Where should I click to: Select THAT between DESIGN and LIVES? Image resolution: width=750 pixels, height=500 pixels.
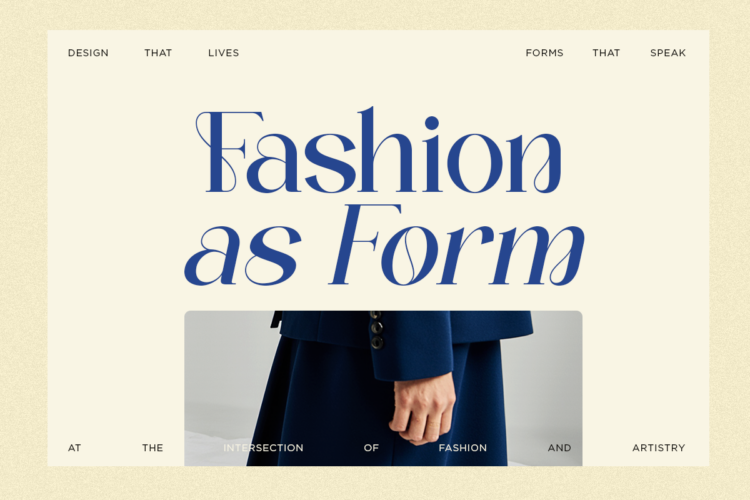coord(158,53)
